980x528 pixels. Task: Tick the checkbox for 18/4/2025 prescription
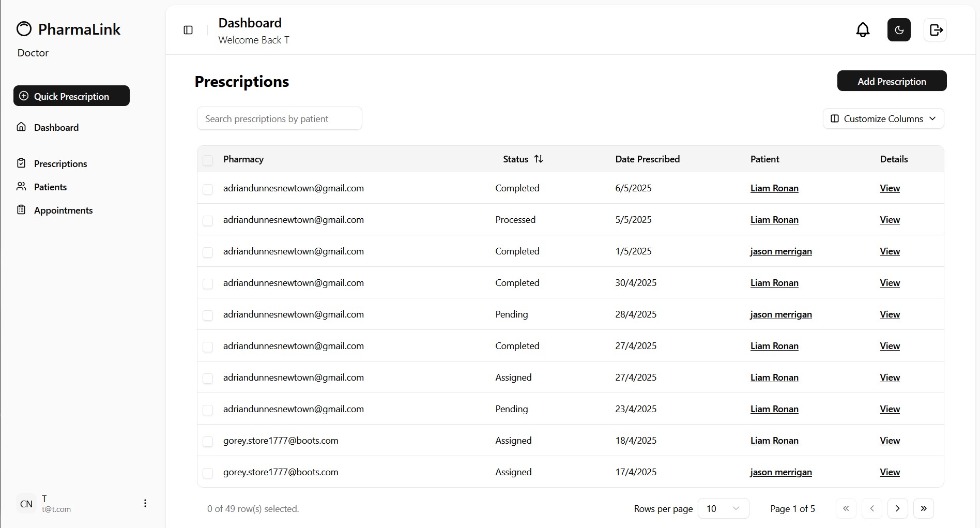click(208, 442)
